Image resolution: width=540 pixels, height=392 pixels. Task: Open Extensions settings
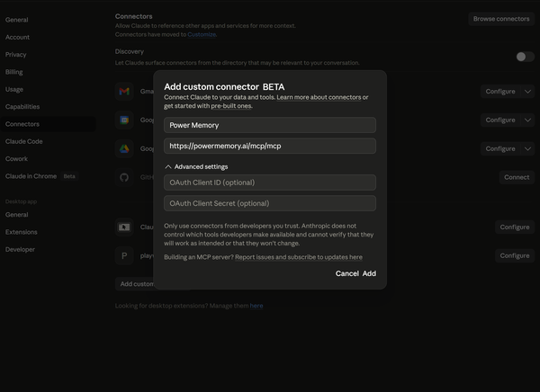[x=22, y=232]
